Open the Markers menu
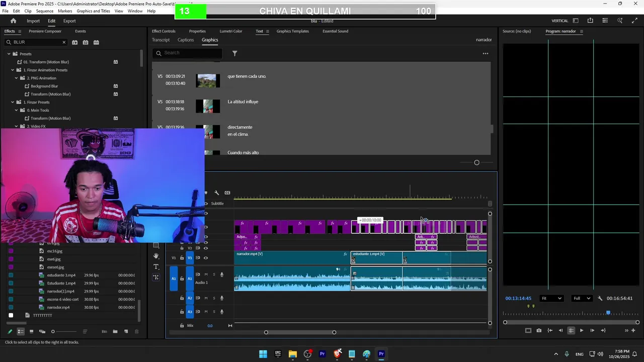The height and width of the screenshot is (362, 644). coord(65,11)
